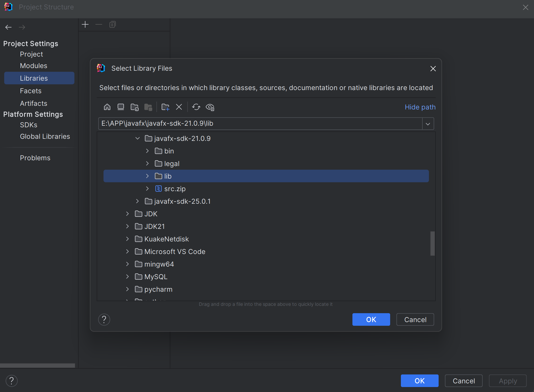Remove library with minus icon

99,25
